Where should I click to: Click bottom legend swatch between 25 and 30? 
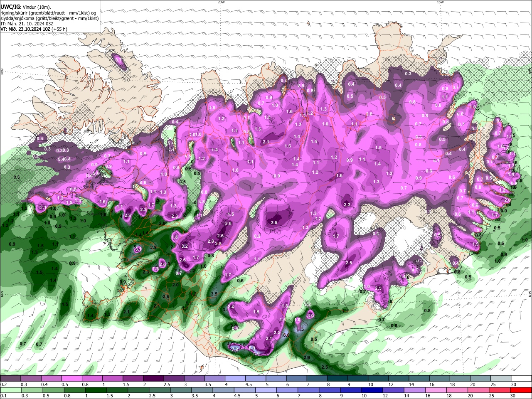tap(500, 390)
